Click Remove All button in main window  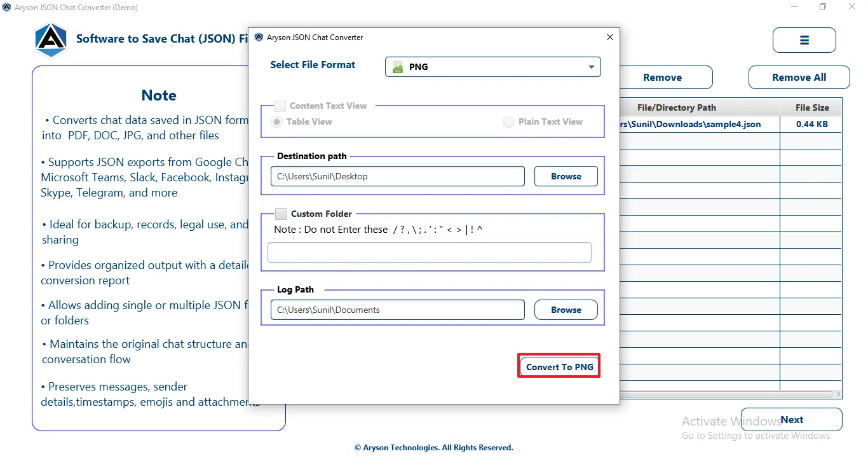pyautogui.click(x=799, y=78)
